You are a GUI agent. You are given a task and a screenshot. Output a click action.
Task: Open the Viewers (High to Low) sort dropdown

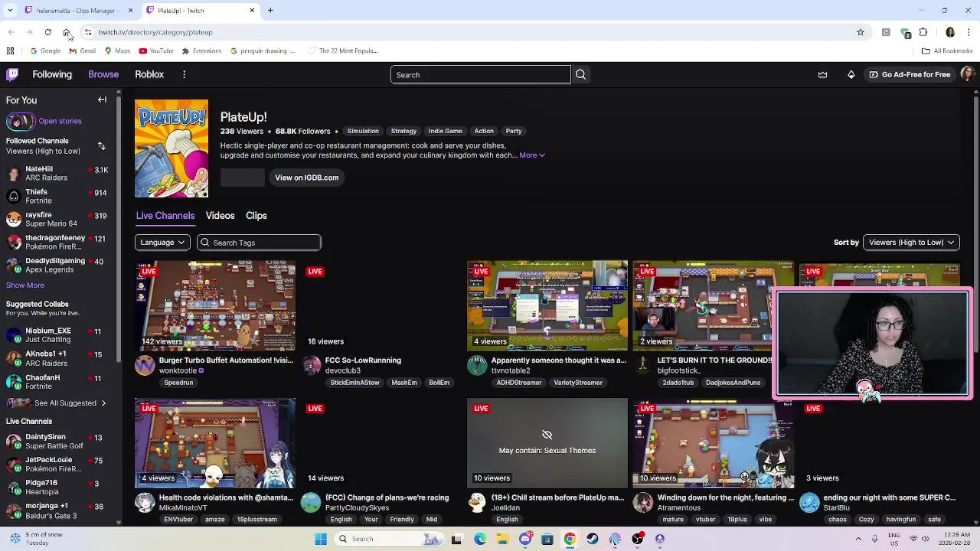911,243
